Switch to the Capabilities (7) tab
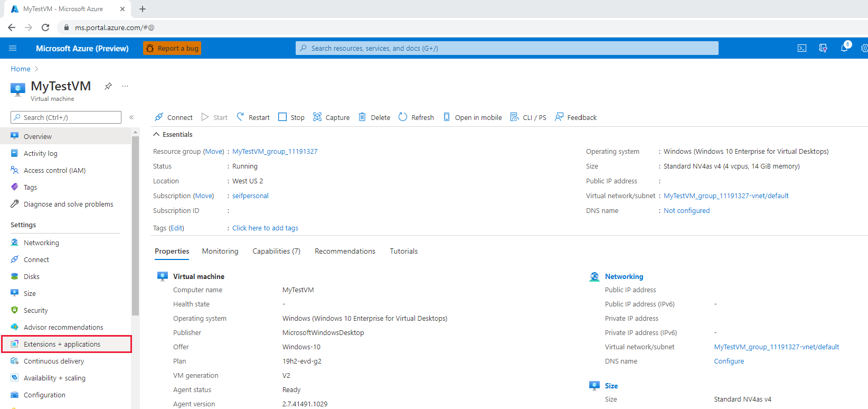 pos(276,251)
